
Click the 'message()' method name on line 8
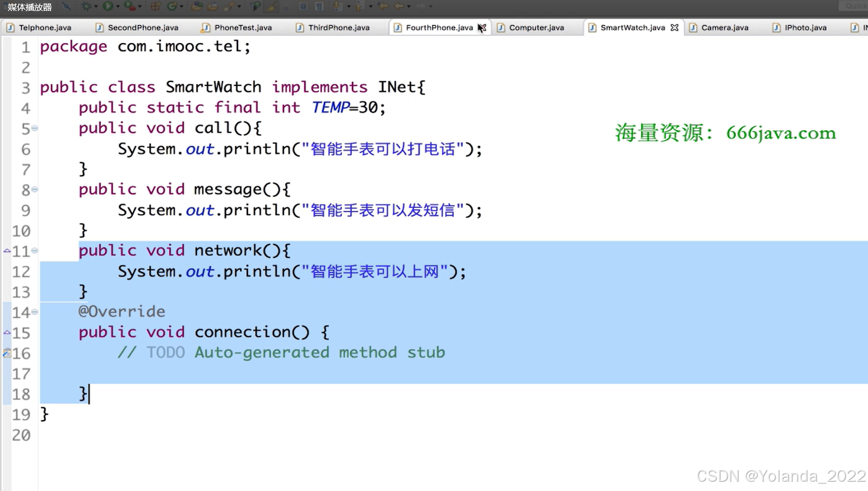tap(237, 189)
